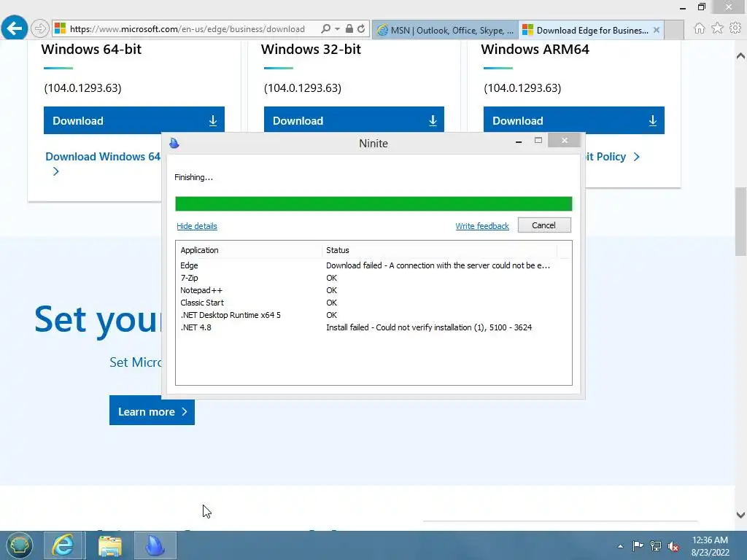The width and height of the screenshot is (747, 560).
Task: Click the Ninite app icon in title bar
Action: coord(174,143)
